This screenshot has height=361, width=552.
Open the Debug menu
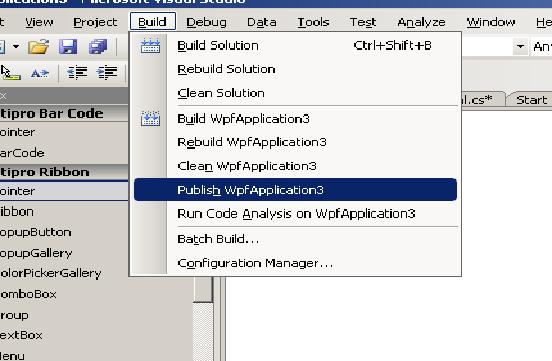point(206,22)
